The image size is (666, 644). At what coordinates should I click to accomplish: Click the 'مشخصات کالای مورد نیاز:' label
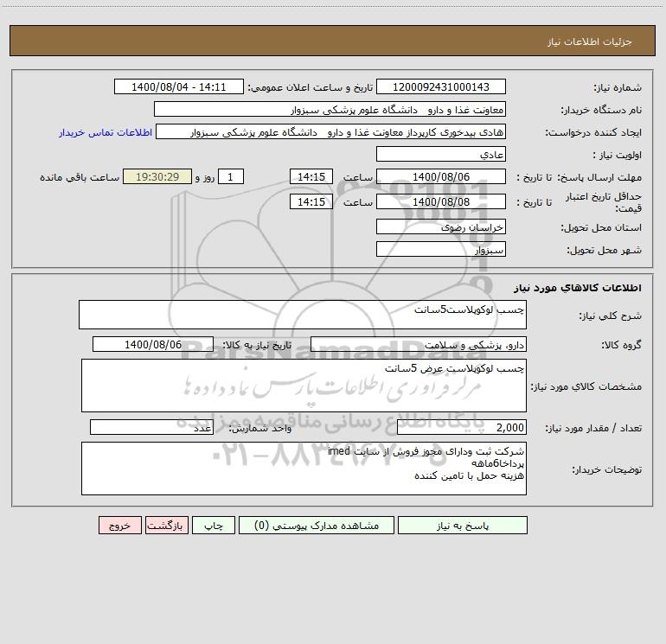coord(586,386)
